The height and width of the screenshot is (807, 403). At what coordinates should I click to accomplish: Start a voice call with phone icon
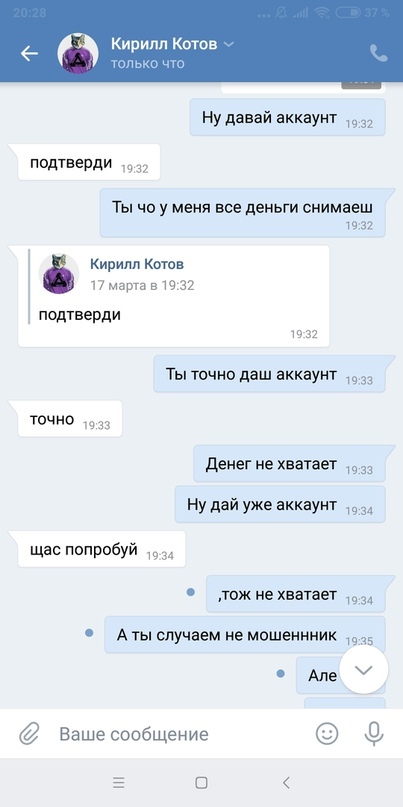[x=378, y=54]
